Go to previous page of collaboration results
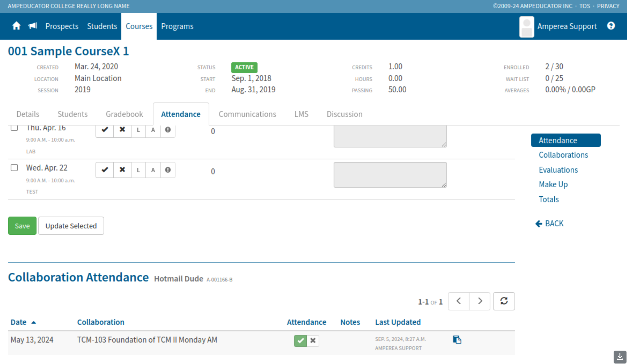 tap(459, 301)
